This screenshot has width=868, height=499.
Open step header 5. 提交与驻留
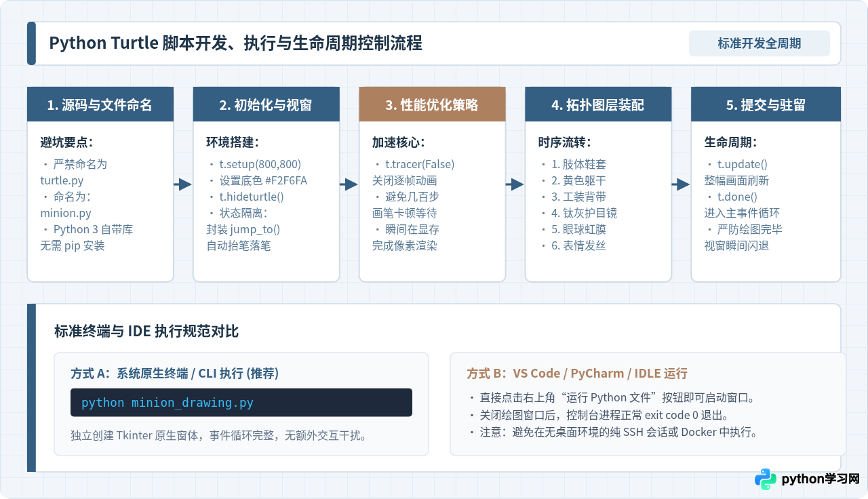point(766,104)
